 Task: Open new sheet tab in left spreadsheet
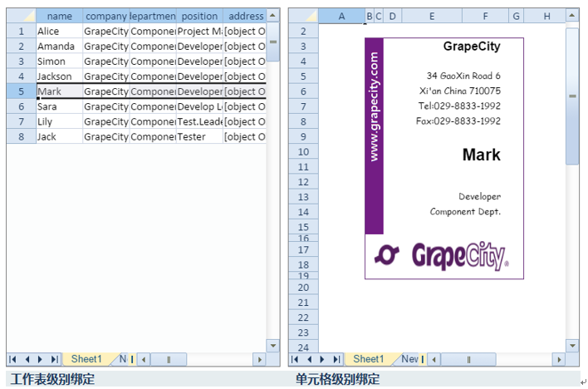(123, 359)
